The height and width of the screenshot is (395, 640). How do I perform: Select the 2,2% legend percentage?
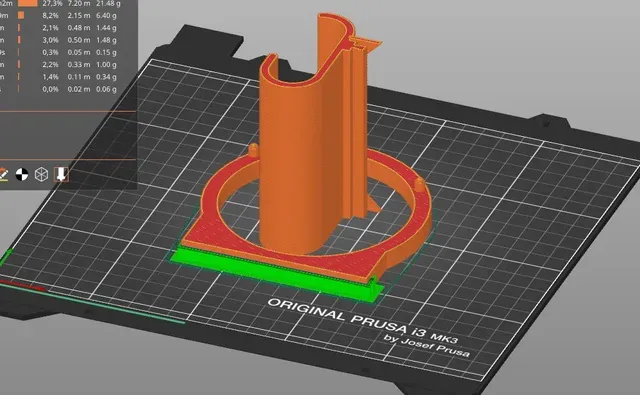[50, 64]
